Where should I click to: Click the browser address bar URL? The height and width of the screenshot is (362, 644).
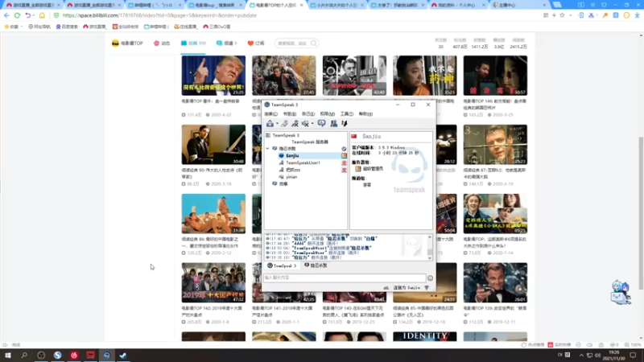(x=159, y=15)
